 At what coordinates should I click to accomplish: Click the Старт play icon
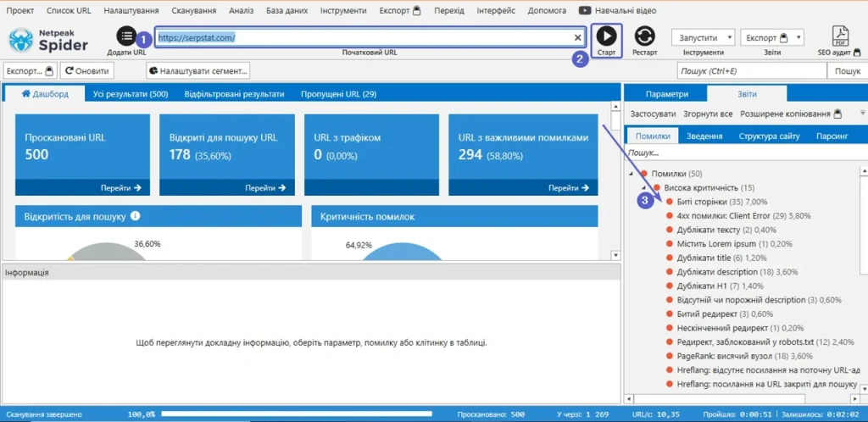pos(607,36)
